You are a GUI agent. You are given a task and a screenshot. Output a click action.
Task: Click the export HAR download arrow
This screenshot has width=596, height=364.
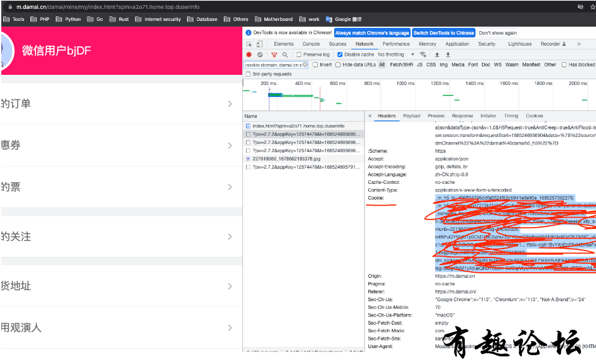point(448,55)
